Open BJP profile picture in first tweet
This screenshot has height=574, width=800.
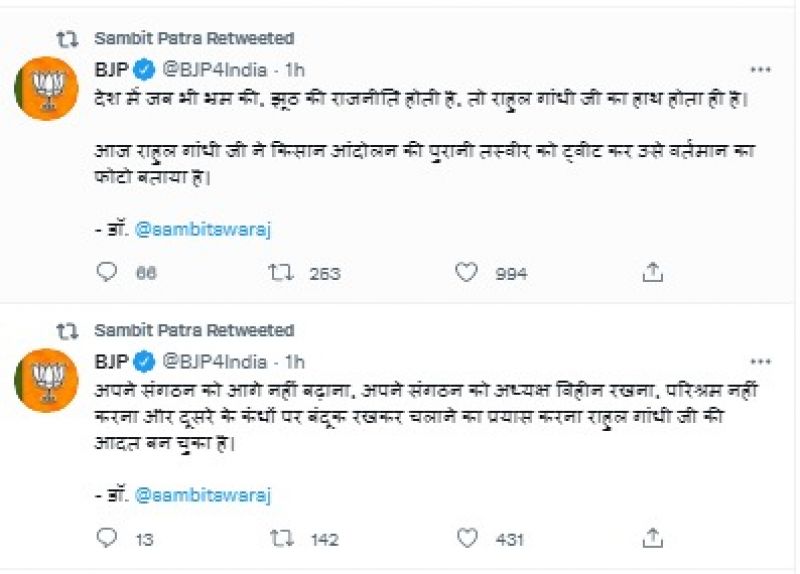[x=46, y=90]
